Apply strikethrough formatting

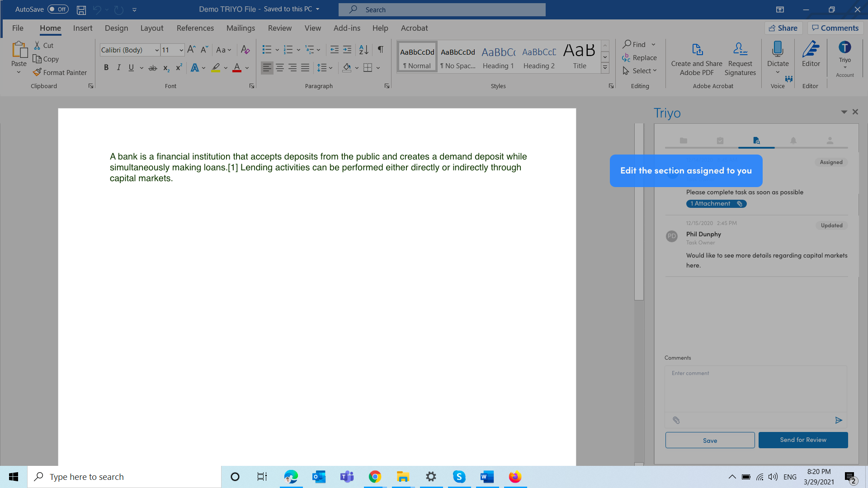[153, 68]
